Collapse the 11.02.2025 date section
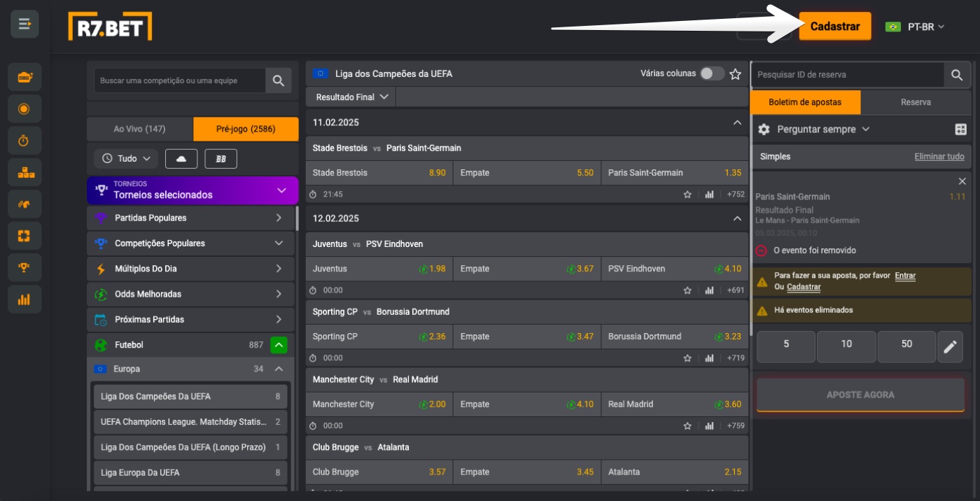Image resolution: width=980 pixels, height=501 pixels. tap(736, 122)
